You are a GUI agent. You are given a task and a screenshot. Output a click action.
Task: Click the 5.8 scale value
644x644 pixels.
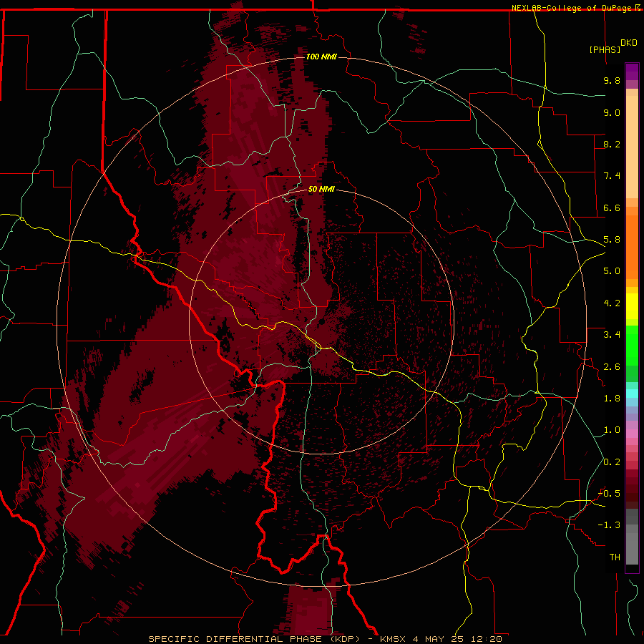612,240
